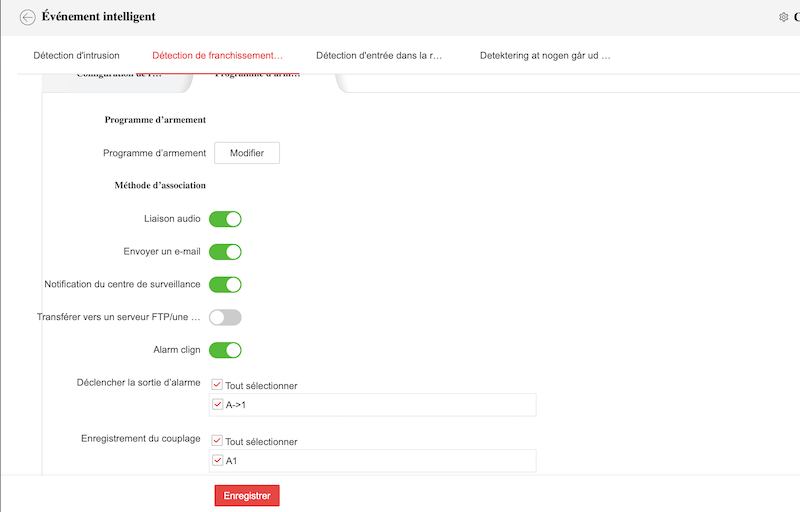Toggle Notification du centre de surveillance switch
The width and height of the screenshot is (800, 512).
click(225, 285)
